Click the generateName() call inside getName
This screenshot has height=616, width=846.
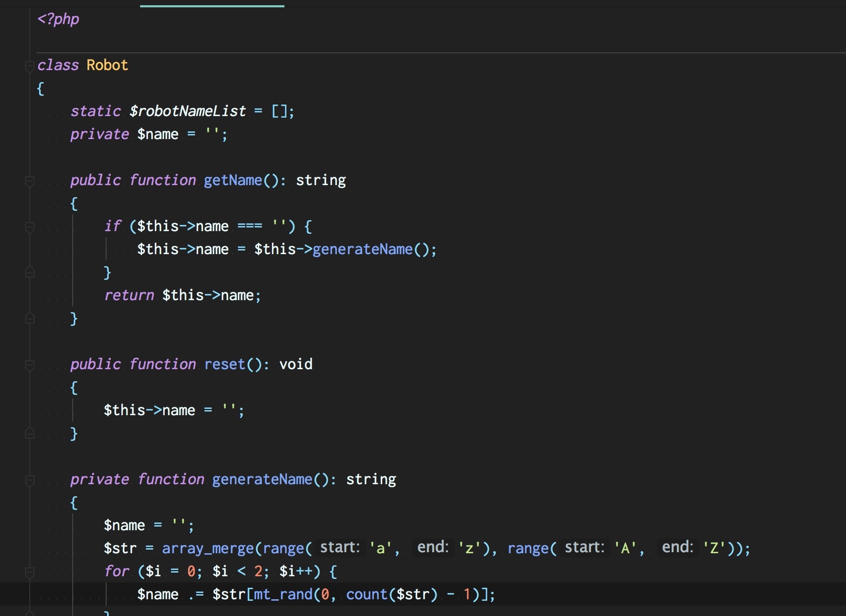362,249
